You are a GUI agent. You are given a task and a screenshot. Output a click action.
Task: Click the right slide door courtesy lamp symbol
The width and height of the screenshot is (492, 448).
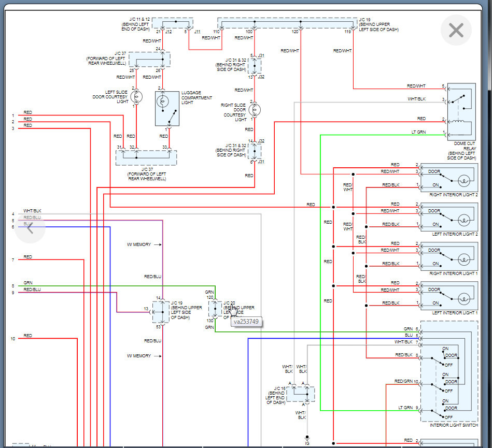tap(255, 110)
